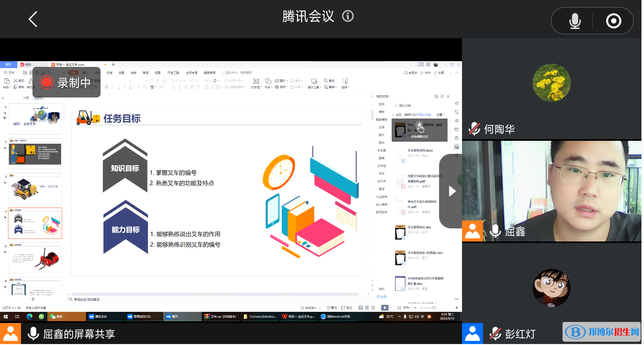Click the 复制 (copy) button

[19, 87]
